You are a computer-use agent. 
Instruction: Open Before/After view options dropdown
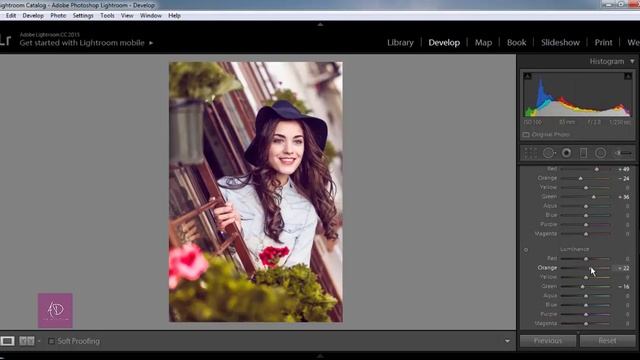point(39,341)
